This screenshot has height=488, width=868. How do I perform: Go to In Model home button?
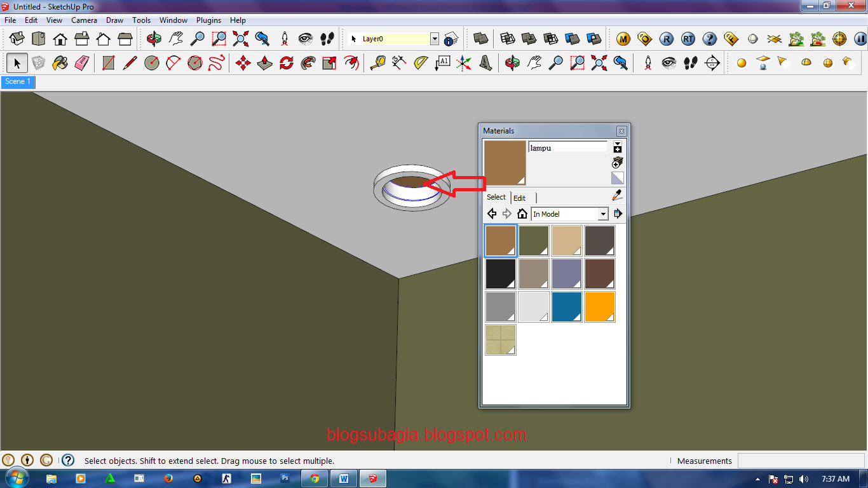pos(522,214)
